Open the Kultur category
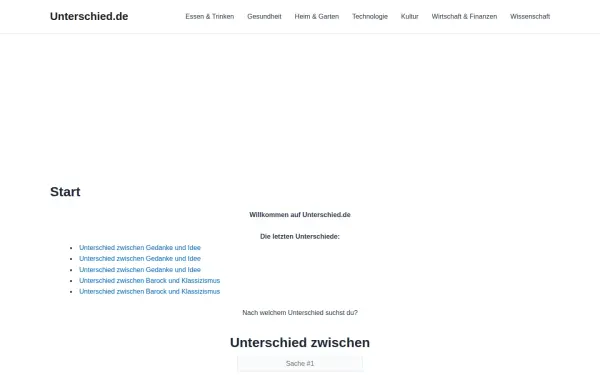 pos(409,16)
